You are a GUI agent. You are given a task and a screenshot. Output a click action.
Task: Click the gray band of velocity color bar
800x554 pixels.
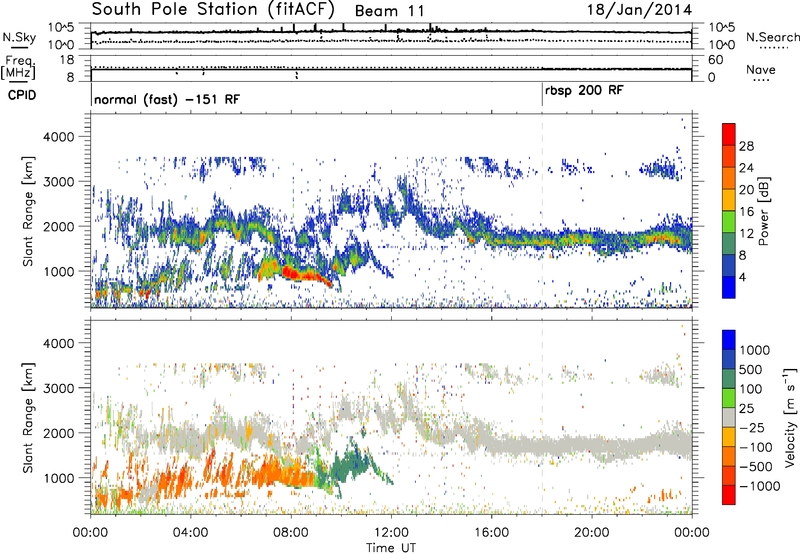click(729, 418)
